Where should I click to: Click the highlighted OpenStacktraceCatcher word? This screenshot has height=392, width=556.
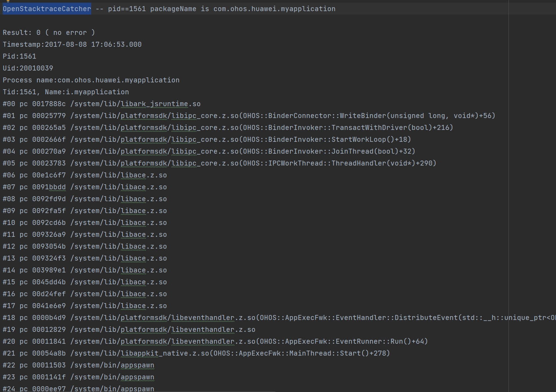click(x=47, y=9)
